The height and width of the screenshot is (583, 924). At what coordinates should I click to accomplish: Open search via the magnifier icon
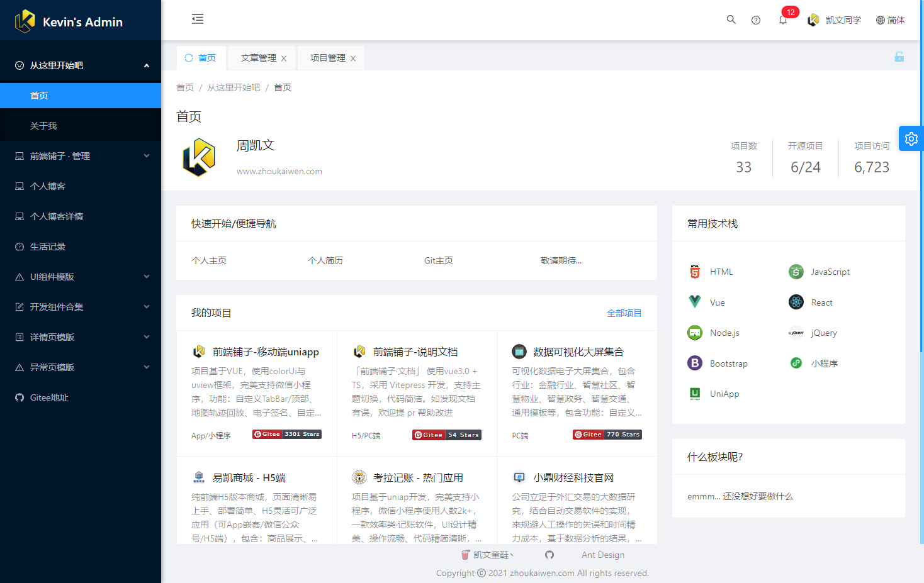[731, 19]
